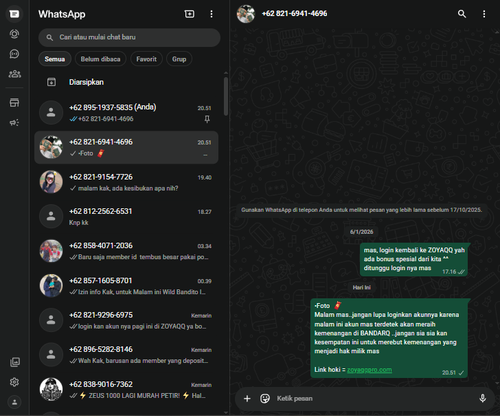Viewport: 500px width, 416px height.
Task: Open contact info via header number +62 821-6941-4696
Action: 294,14
